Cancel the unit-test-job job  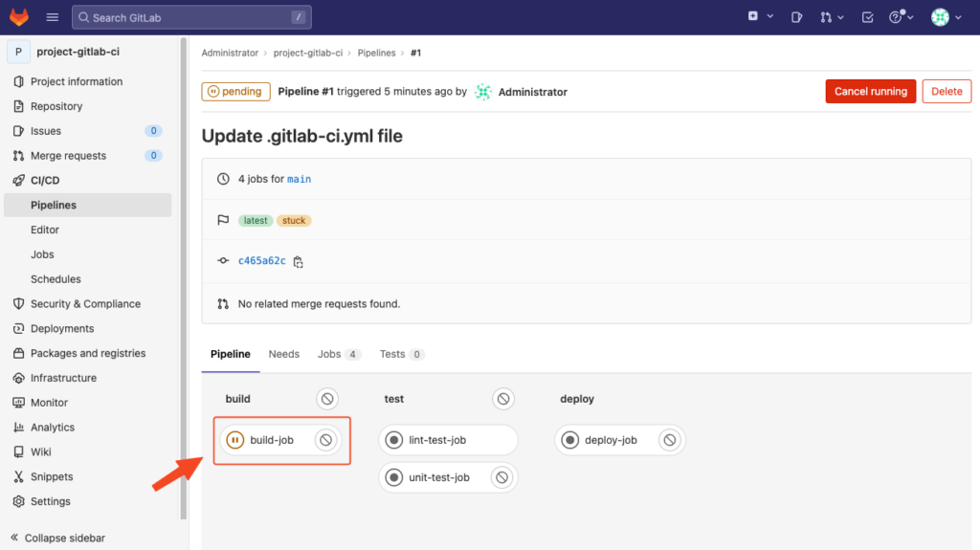click(501, 477)
